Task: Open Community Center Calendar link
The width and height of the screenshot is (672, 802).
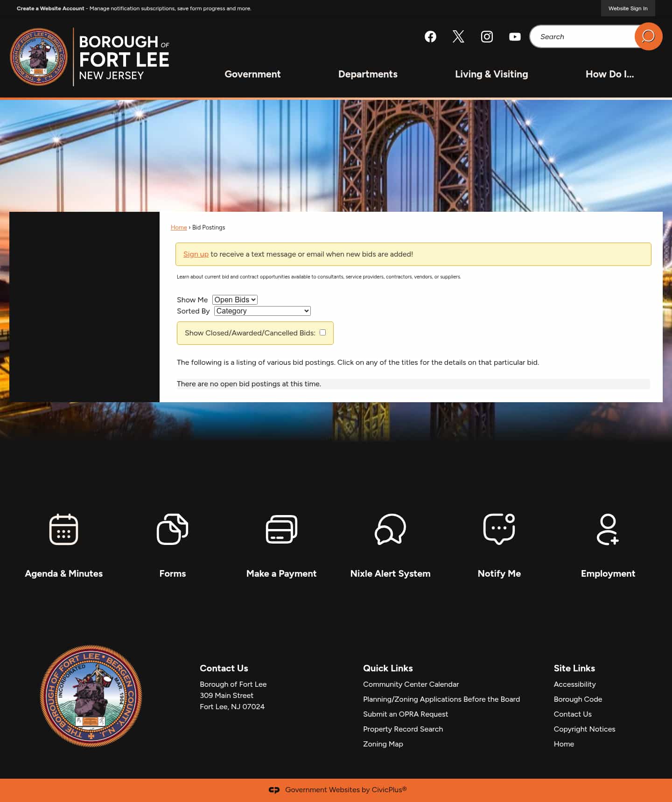Action: 411,684
